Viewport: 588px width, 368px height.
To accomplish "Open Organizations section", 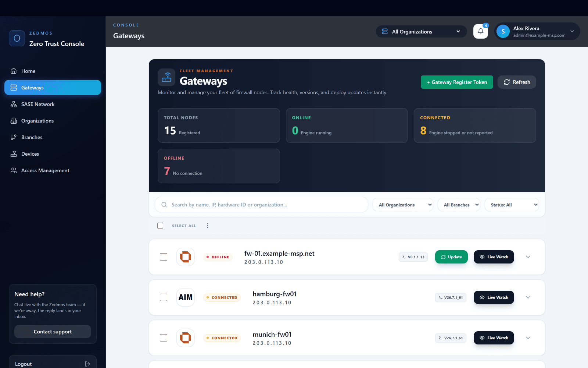I will click(53, 121).
